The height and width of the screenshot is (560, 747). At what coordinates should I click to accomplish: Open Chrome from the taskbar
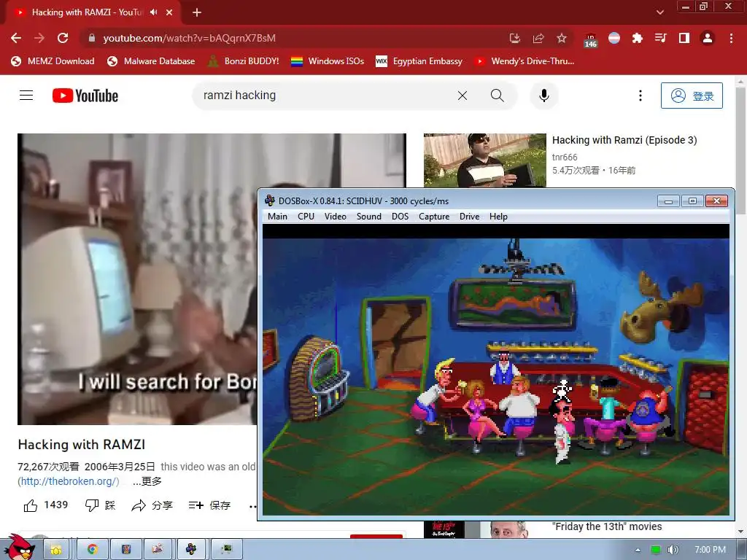92,550
